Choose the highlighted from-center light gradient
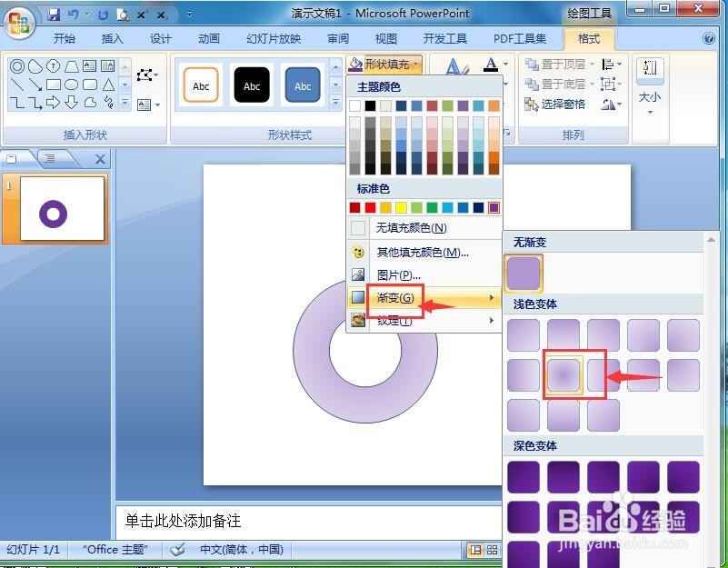This screenshot has width=728, height=568. pyautogui.click(x=563, y=375)
